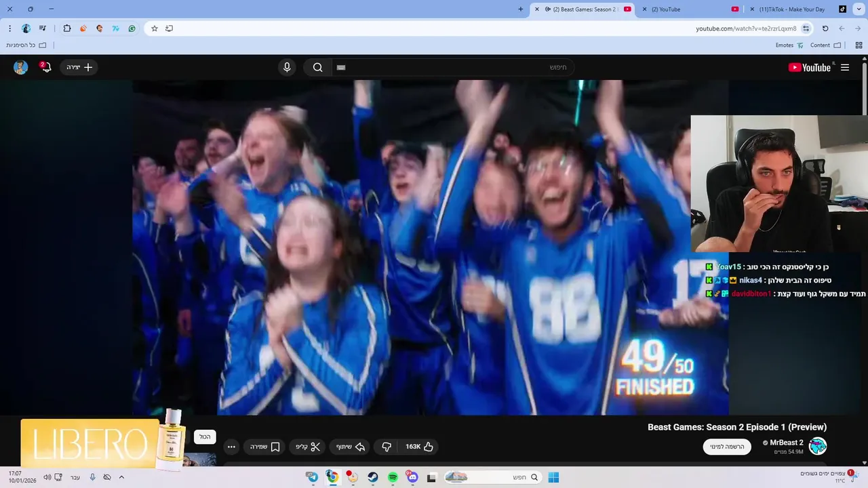This screenshot has height=488, width=868.
Task: Subscribe to MrBeast 2 channel
Action: [x=727, y=447]
